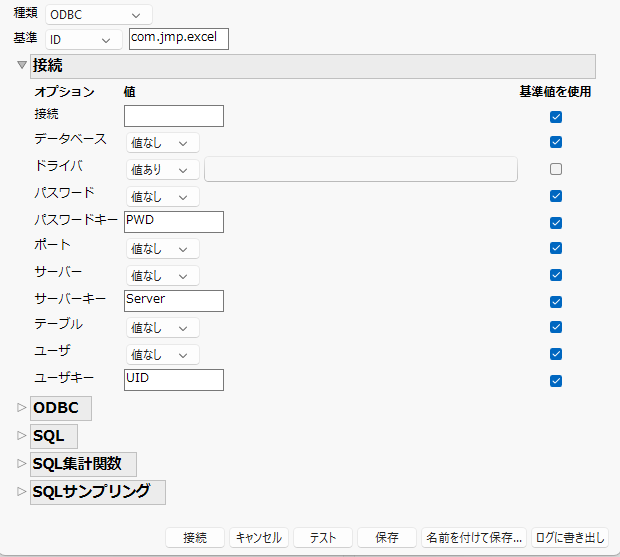Expand the SQLサンプリング section

[x=21, y=492]
